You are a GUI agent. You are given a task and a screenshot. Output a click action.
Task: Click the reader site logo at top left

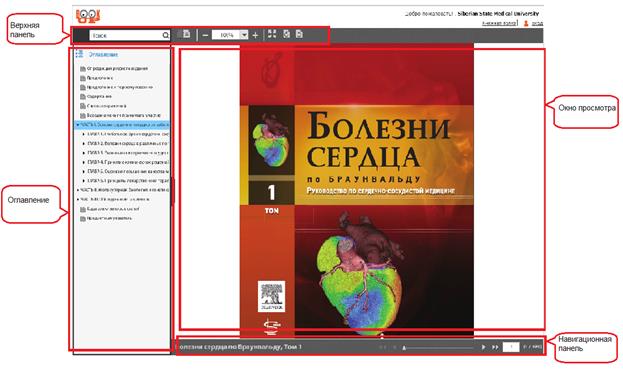tap(88, 16)
